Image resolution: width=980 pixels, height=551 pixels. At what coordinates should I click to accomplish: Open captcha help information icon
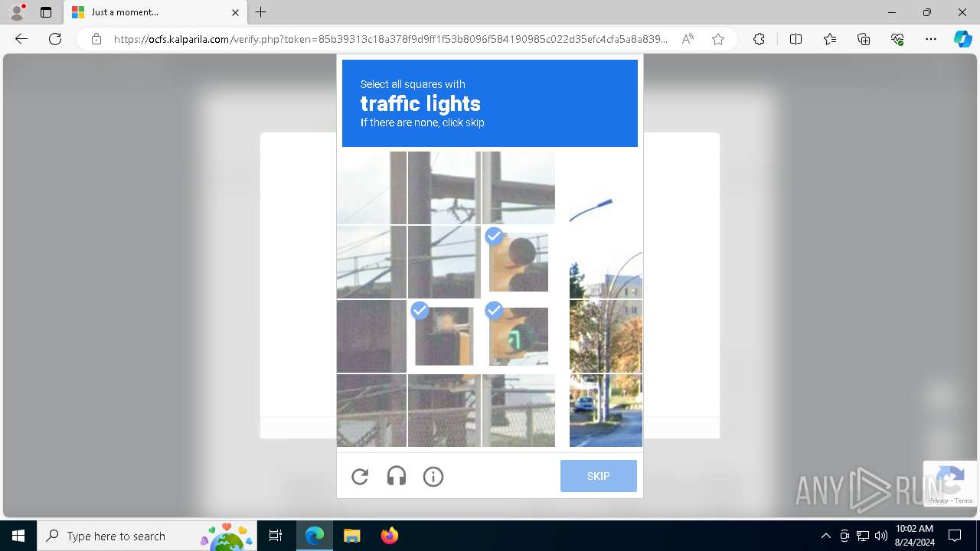433,477
